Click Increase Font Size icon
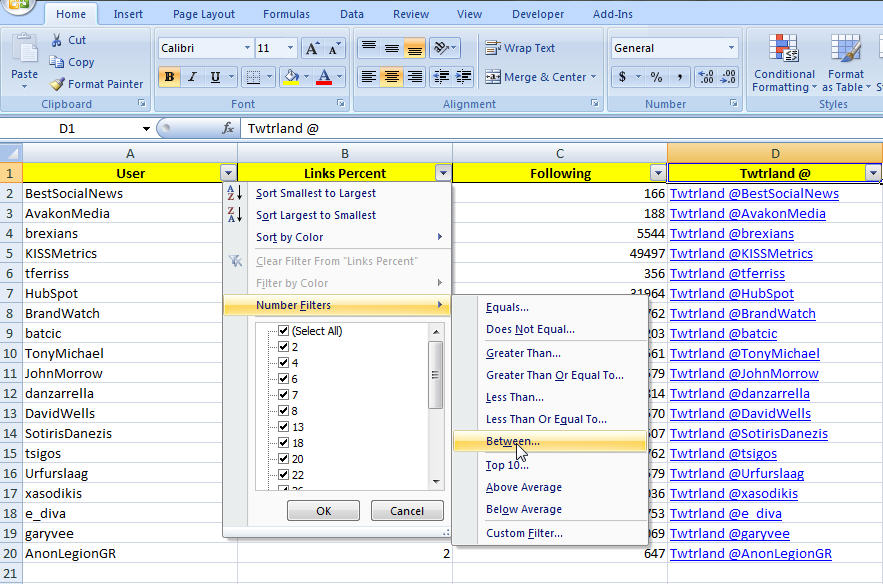Viewport: 883px width, 584px height. click(313, 48)
